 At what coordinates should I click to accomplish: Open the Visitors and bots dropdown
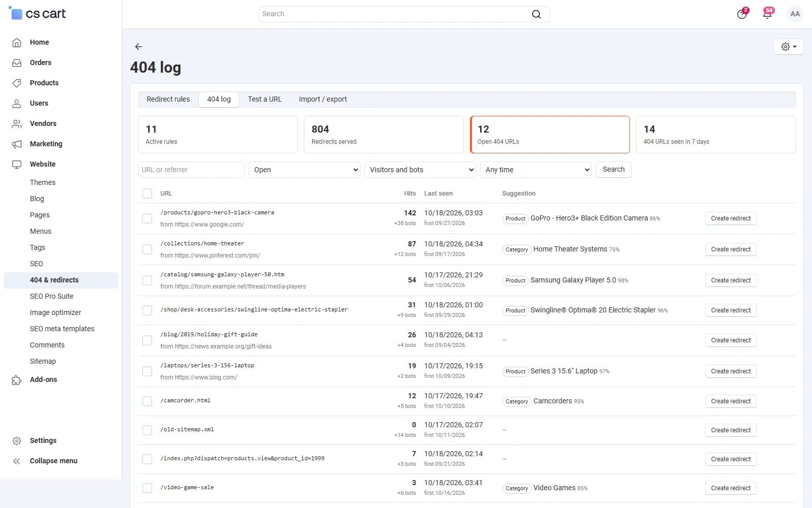420,170
